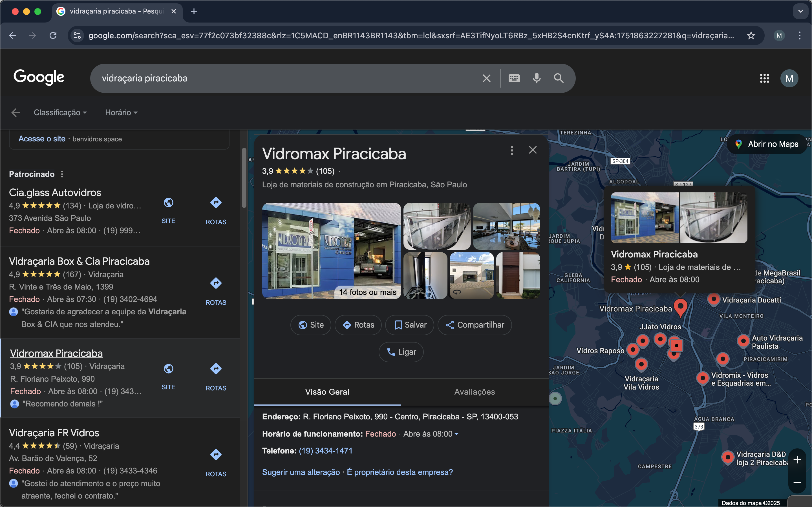
Task: Zoom out on the map
Action: point(797,482)
